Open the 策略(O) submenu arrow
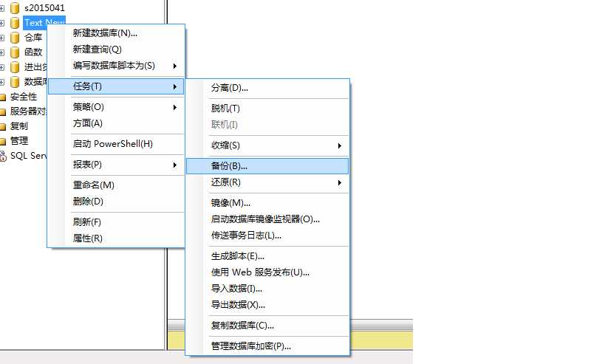This screenshot has height=364, width=605. 175,107
